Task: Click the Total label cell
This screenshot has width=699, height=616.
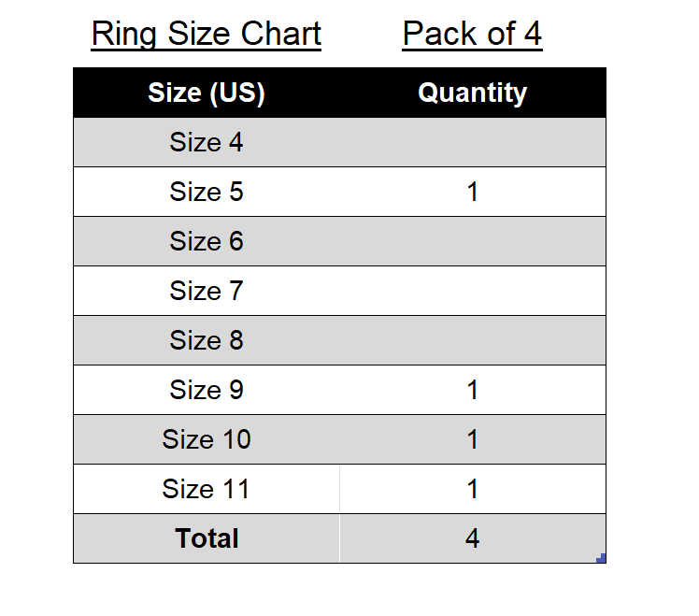Action: tap(207, 538)
